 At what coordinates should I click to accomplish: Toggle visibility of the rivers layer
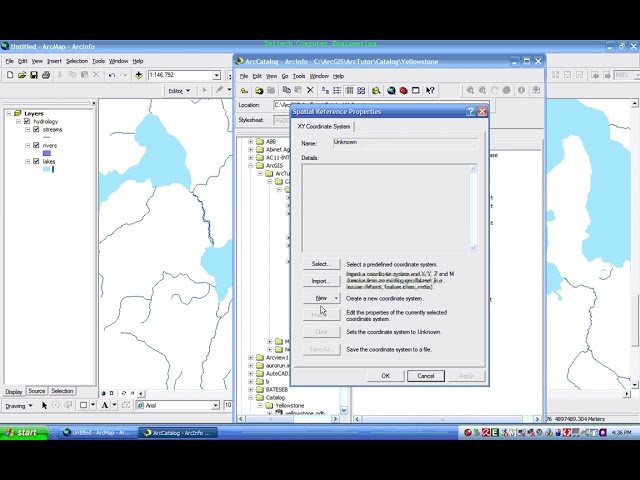(x=36, y=145)
